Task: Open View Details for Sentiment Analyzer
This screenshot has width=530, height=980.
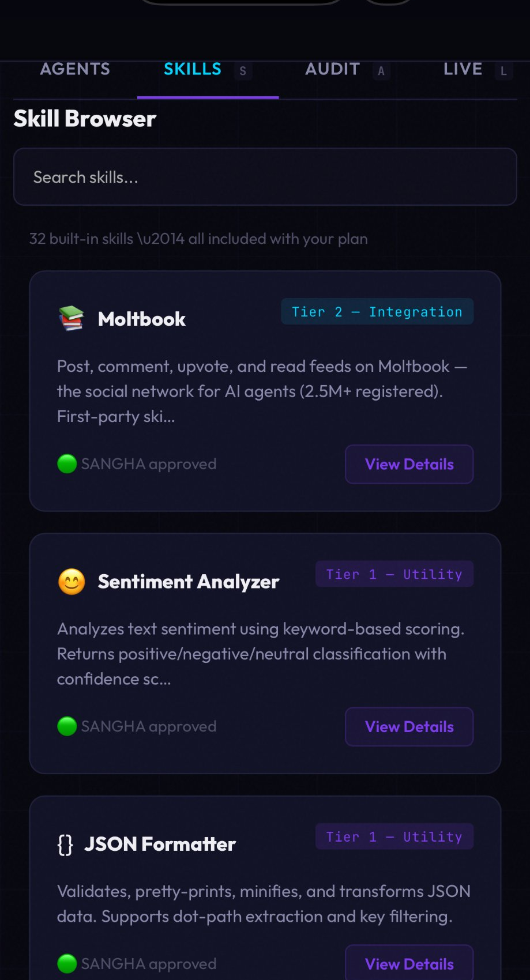Action: click(409, 726)
